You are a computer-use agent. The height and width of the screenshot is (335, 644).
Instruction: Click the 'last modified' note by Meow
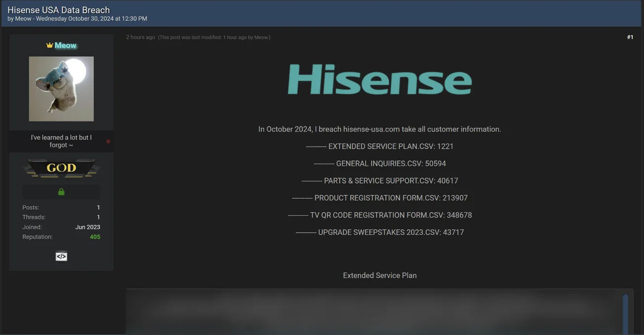(214, 37)
